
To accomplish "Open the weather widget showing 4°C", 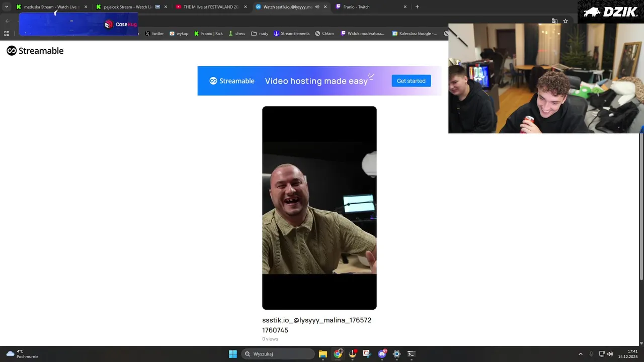I will [22, 354].
